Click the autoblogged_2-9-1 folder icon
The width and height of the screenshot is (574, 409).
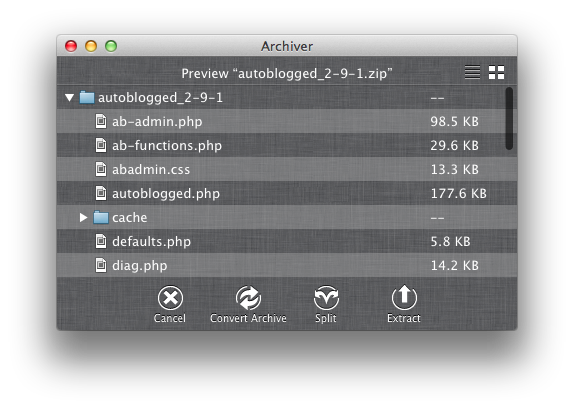87,97
